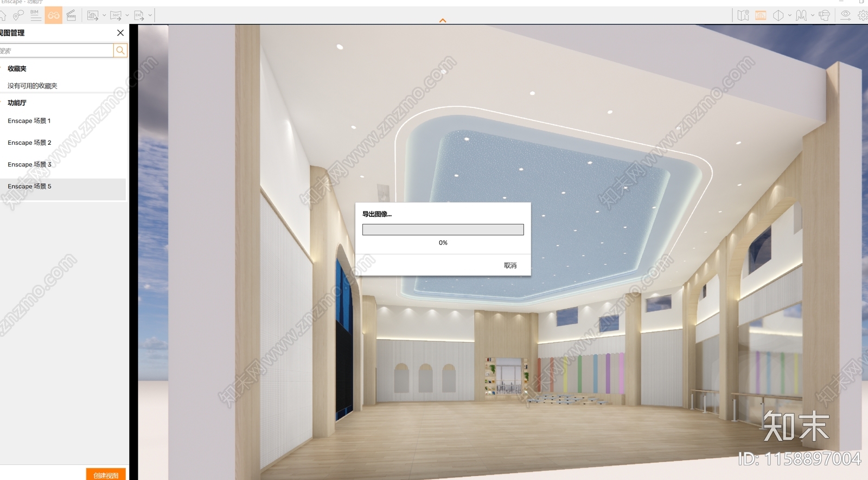This screenshot has width=868, height=480.
Task: Toggle the view management binoculars icon
Action: (x=53, y=15)
